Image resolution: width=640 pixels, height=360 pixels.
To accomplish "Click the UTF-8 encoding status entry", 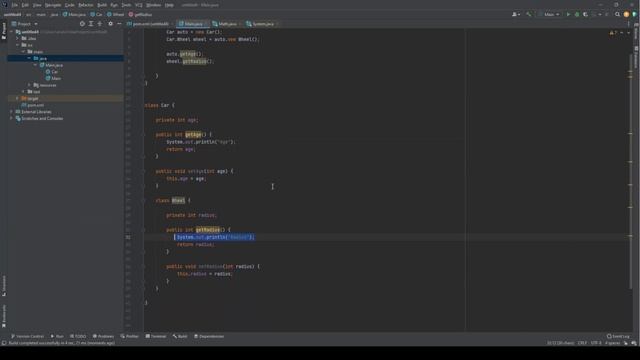I will coord(596,343).
